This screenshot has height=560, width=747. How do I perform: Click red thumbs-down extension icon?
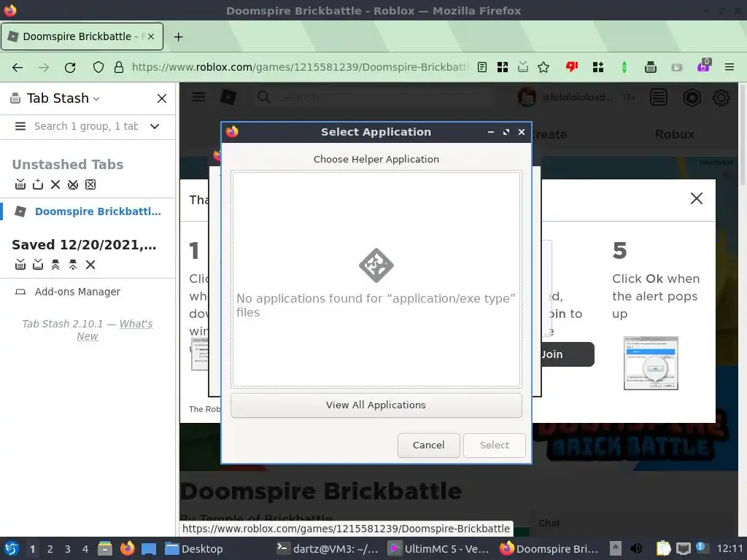point(572,67)
